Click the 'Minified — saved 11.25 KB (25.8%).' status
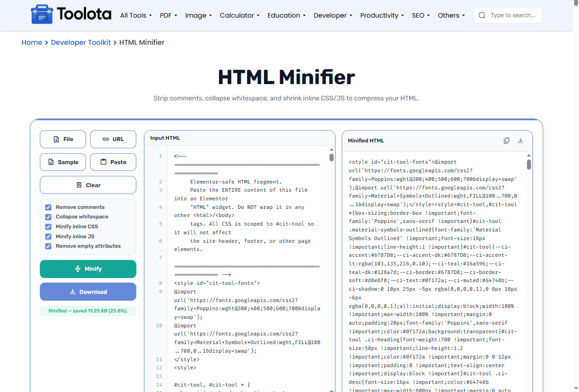This screenshot has width=579, height=392. (x=88, y=311)
